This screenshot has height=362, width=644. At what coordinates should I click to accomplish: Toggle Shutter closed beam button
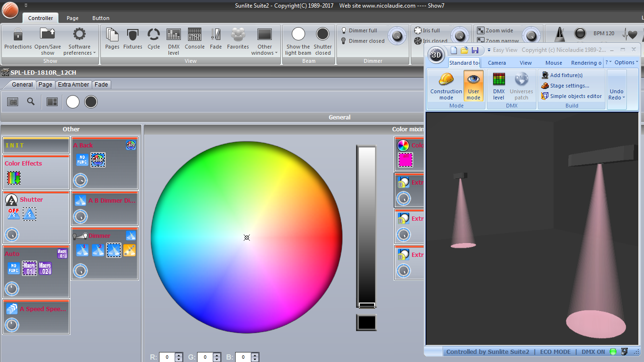(323, 41)
